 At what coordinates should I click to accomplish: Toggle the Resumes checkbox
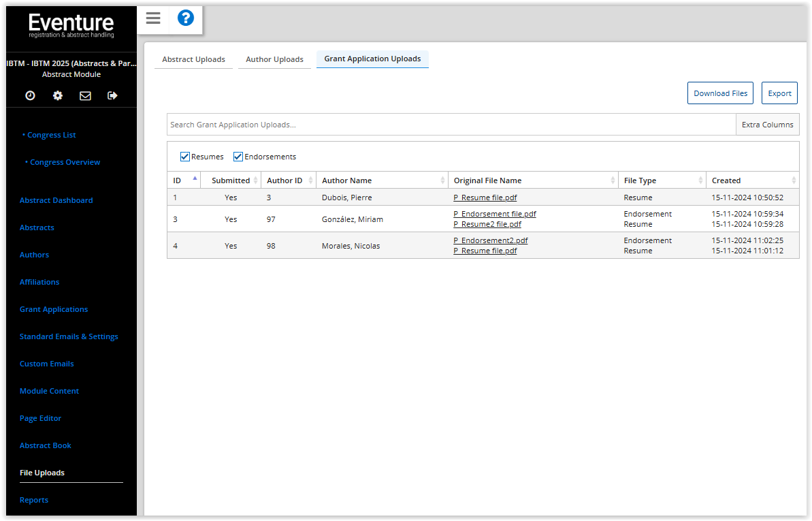click(x=185, y=157)
